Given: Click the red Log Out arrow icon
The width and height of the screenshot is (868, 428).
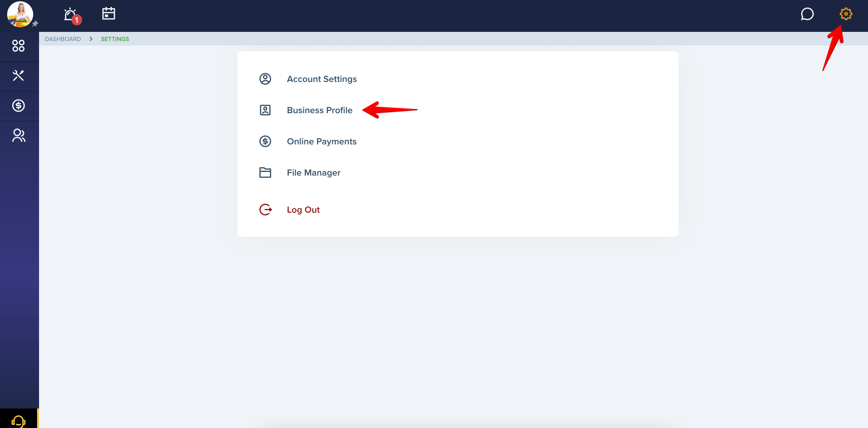Looking at the screenshot, I should [265, 210].
